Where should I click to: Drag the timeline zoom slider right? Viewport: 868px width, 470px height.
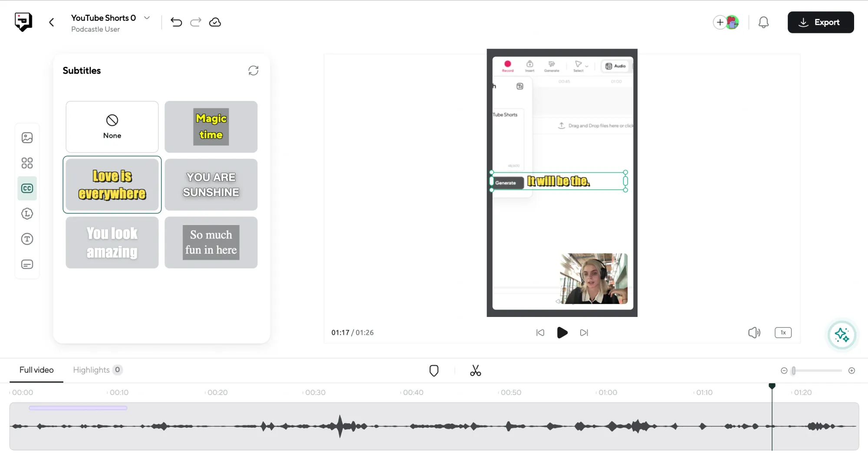[793, 370]
